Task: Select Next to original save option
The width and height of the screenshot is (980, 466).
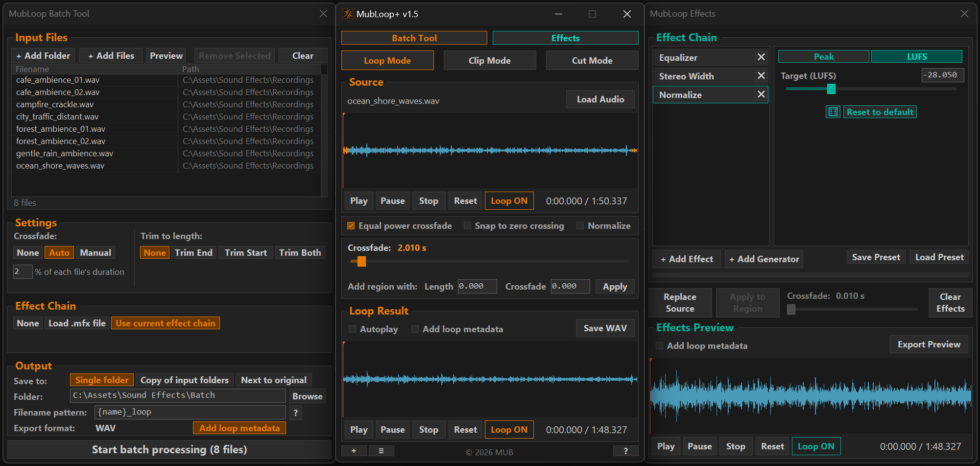Action: pyautogui.click(x=274, y=380)
